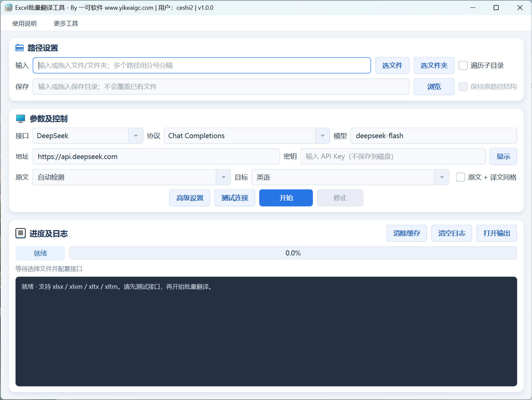Minimize the Excel批量翻译工具 window

click(x=473, y=7)
